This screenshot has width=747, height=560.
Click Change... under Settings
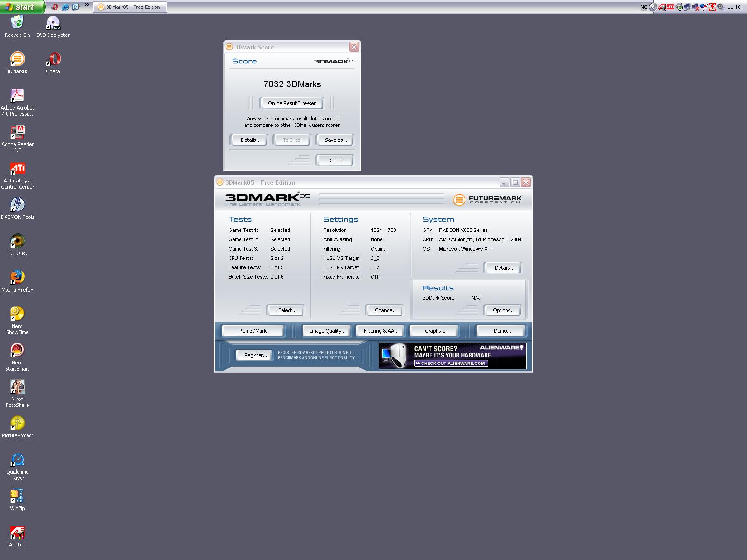pos(386,310)
